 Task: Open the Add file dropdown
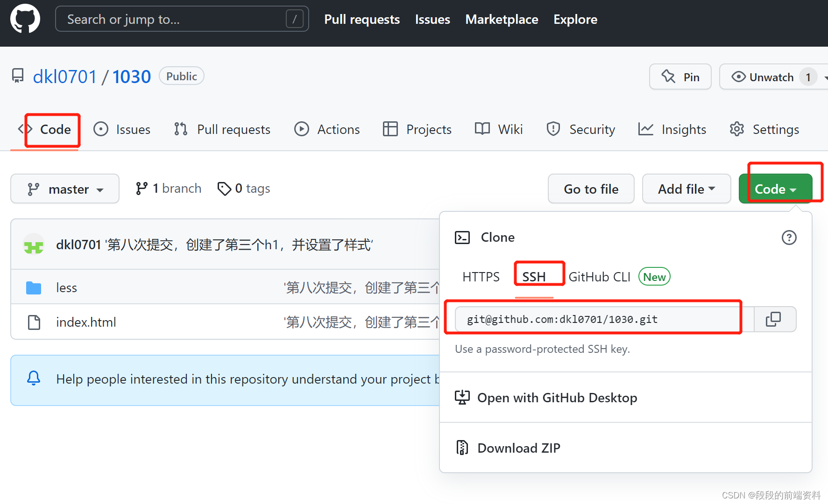tap(686, 189)
